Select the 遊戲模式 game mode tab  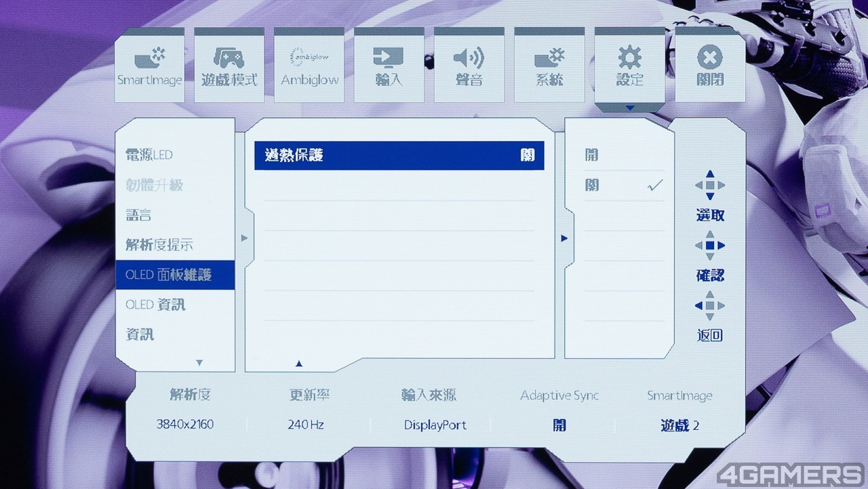229,65
